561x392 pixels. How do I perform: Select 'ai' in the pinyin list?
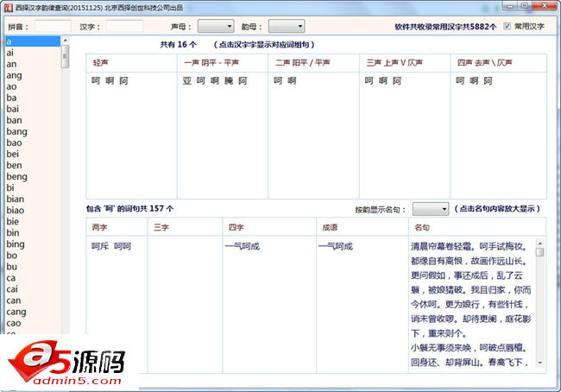coord(33,53)
